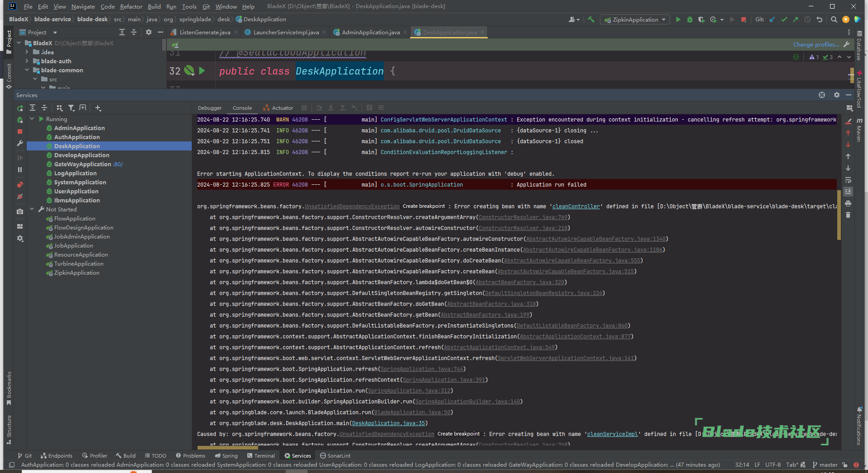Click the Git commit checkmark icon
The image size is (868, 473).
(784, 19)
